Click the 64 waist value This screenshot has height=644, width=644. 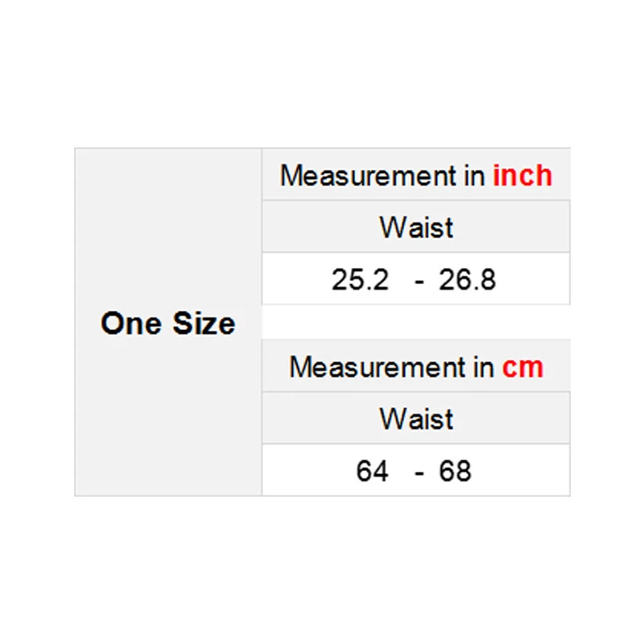pos(372,471)
